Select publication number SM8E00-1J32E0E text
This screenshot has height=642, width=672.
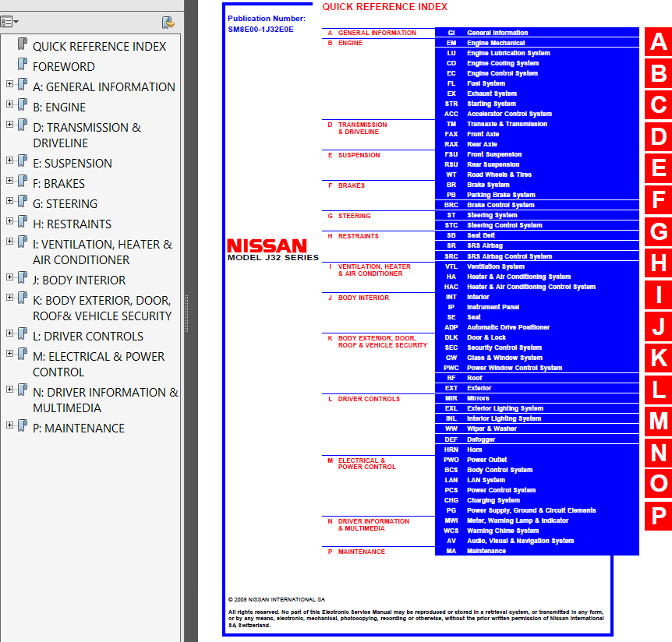click(260, 30)
